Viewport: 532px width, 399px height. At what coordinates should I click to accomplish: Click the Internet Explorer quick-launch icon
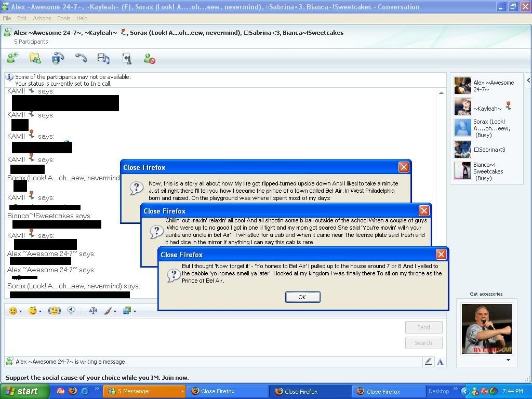(84, 391)
